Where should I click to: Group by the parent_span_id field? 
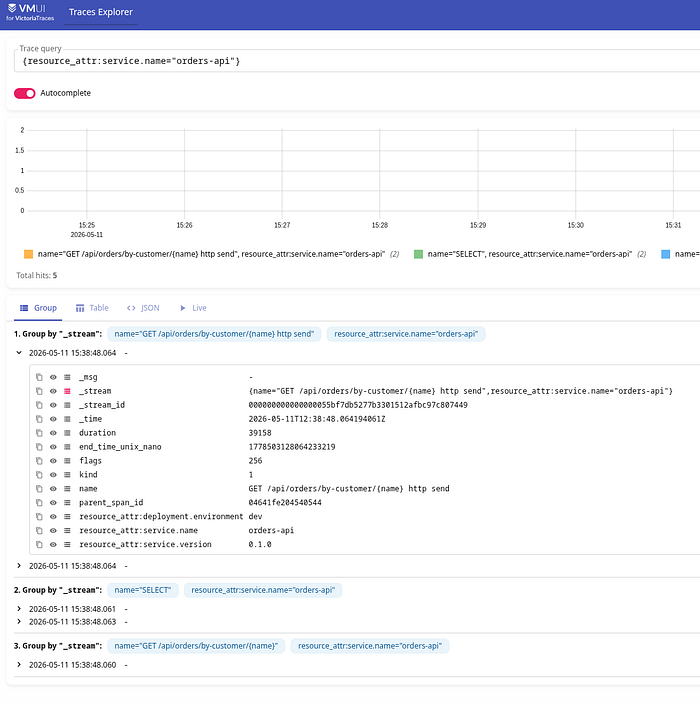67,503
